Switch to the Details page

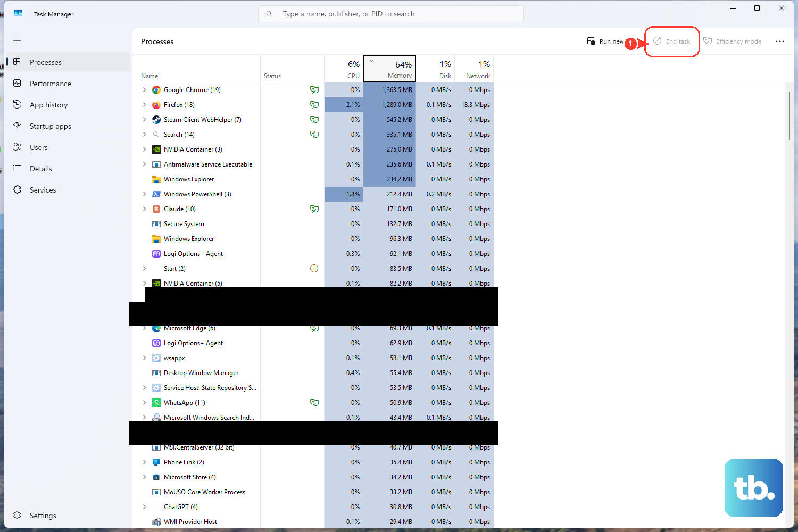click(x=68, y=169)
